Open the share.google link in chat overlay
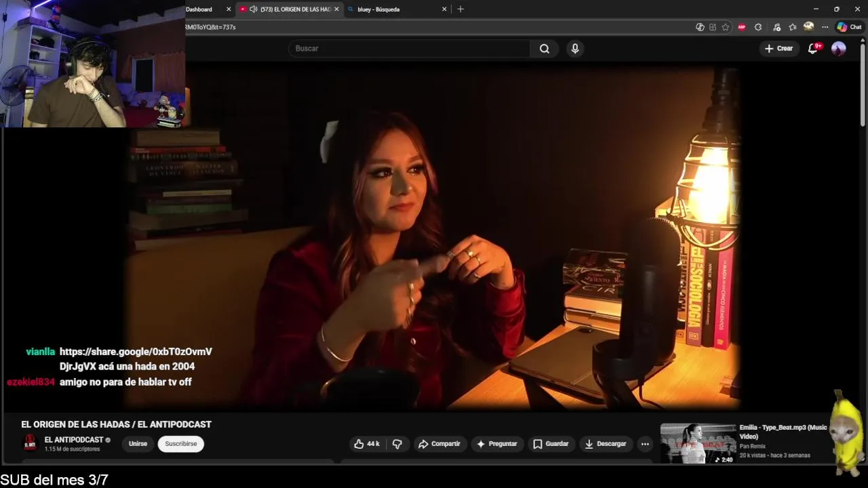The height and width of the screenshot is (488, 868). (136, 352)
